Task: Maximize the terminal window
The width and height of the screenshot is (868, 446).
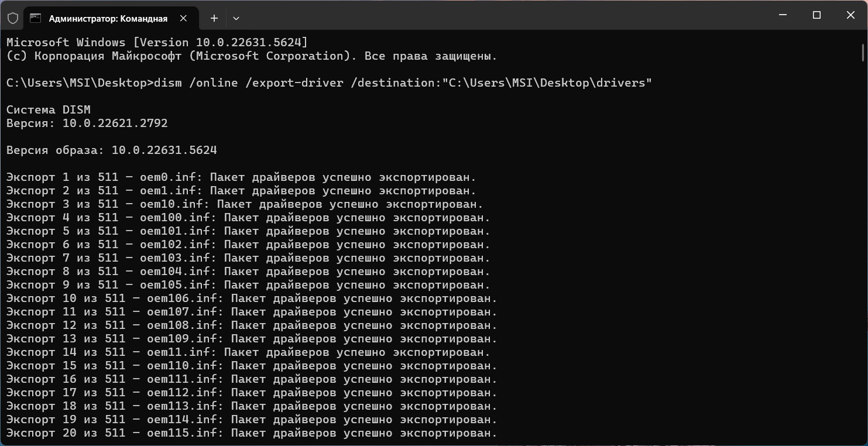Action: coord(817,15)
